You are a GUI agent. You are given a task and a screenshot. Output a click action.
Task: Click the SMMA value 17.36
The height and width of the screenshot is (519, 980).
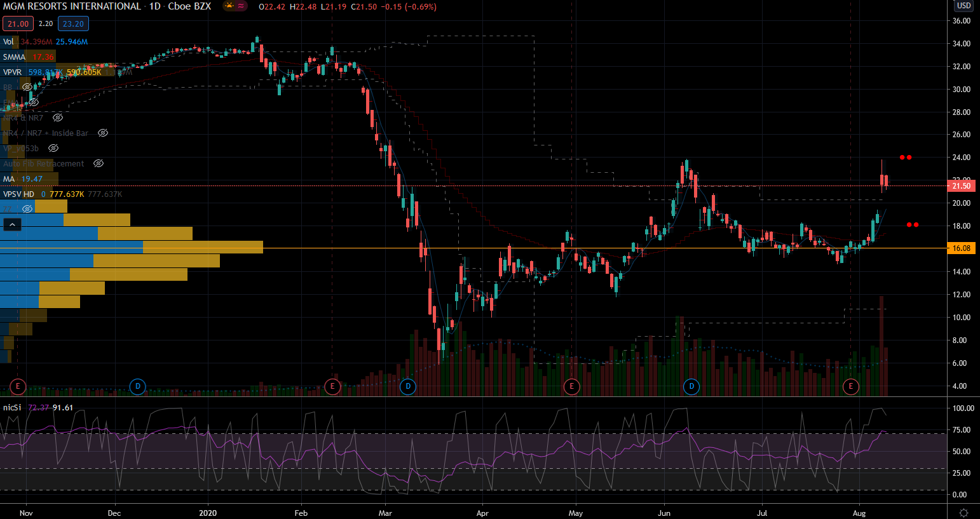tap(43, 57)
